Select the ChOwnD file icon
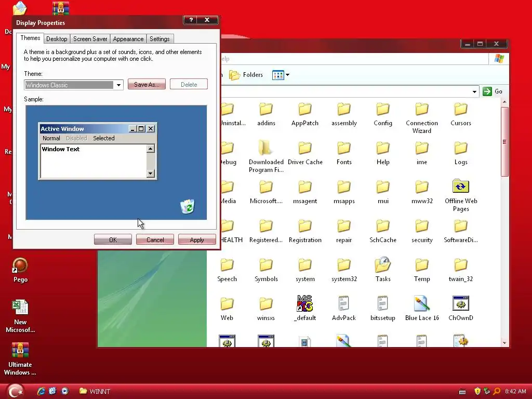This screenshot has width=532, height=399. click(461, 309)
